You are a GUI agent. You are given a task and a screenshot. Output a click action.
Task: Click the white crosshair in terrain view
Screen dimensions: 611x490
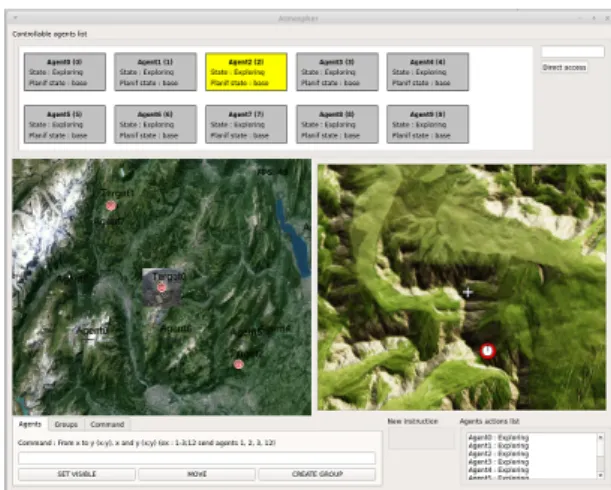[468, 292]
